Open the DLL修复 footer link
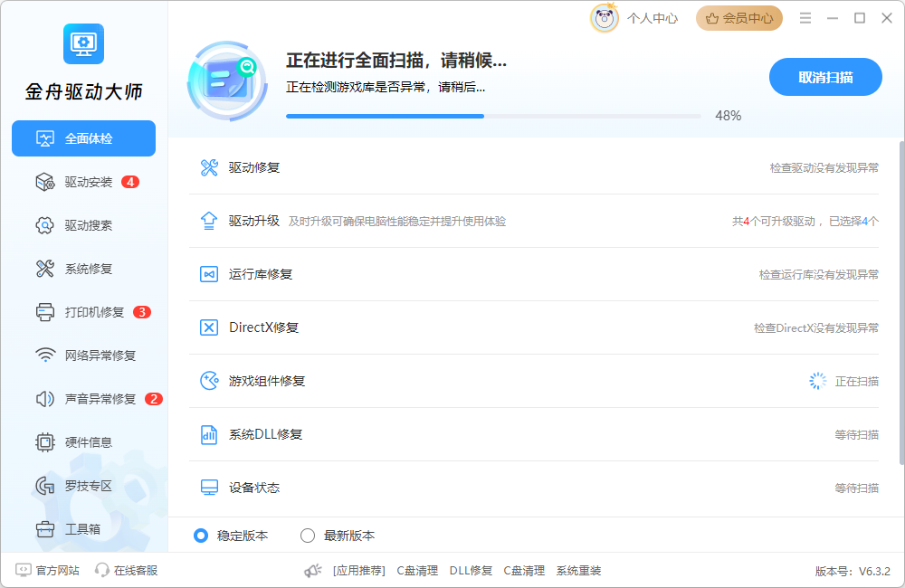Viewport: 905px width, 588px height. (471, 571)
